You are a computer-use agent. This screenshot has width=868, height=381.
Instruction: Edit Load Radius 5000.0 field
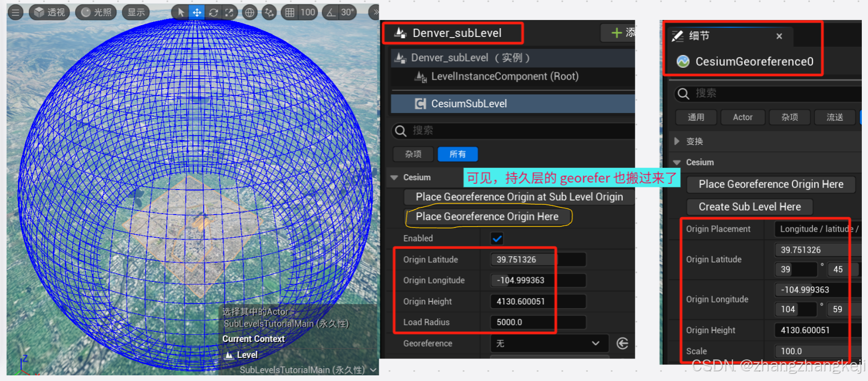click(538, 322)
